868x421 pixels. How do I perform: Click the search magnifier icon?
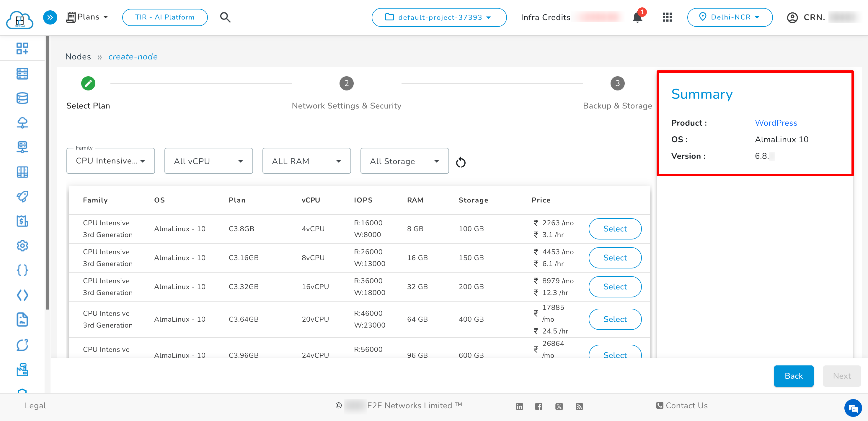pos(225,17)
